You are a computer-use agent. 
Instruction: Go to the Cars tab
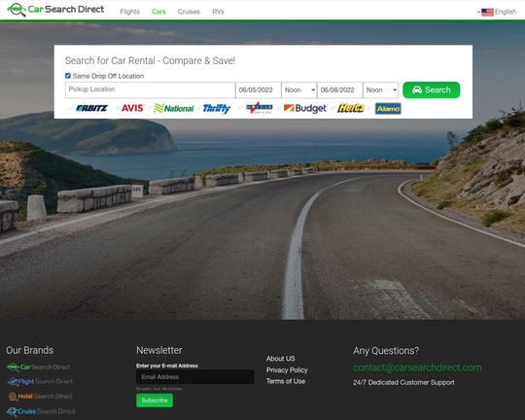[x=158, y=12]
